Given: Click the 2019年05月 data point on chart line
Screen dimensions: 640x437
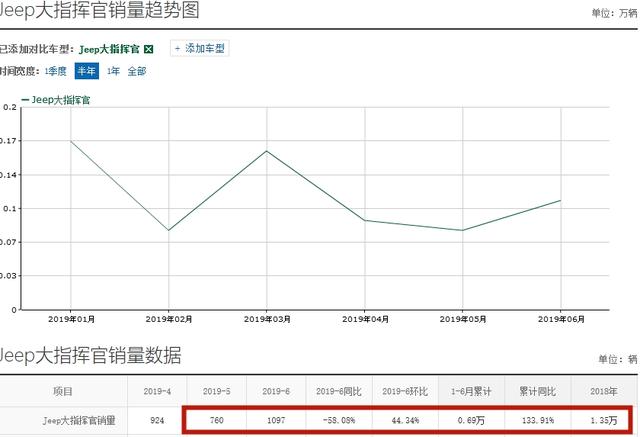Looking at the screenshot, I should 463,230.
